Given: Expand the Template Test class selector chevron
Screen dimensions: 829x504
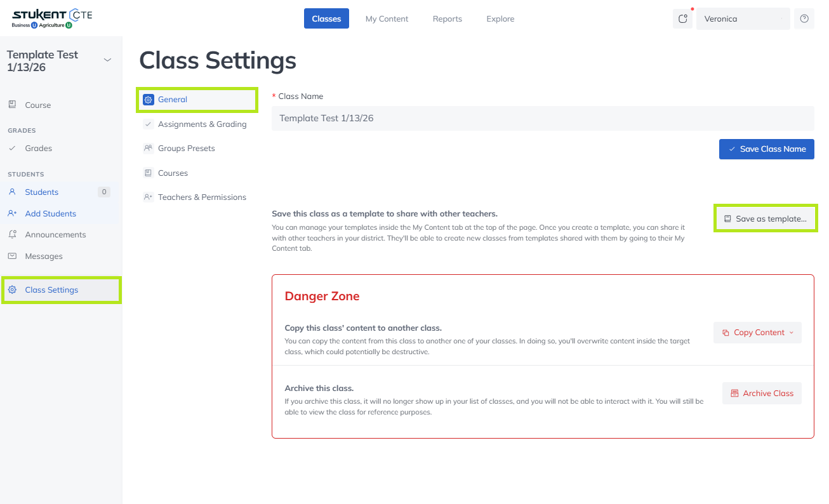Looking at the screenshot, I should 107,60.
